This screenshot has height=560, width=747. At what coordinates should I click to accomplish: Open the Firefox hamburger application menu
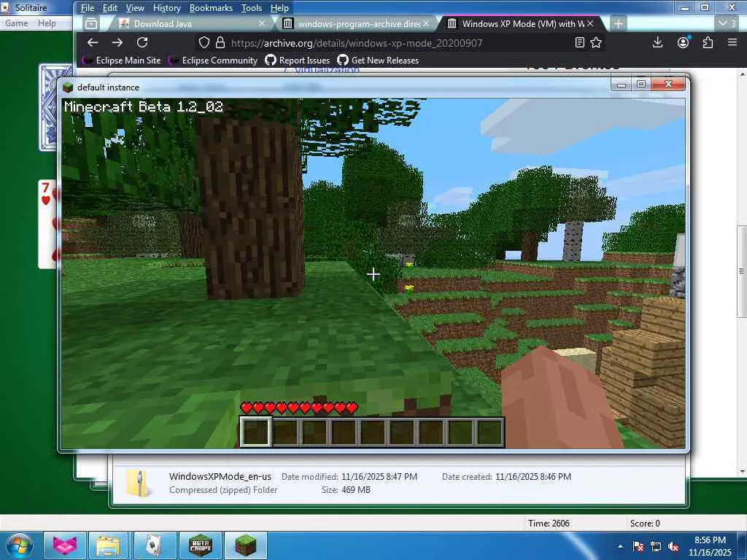pos(732,42)
